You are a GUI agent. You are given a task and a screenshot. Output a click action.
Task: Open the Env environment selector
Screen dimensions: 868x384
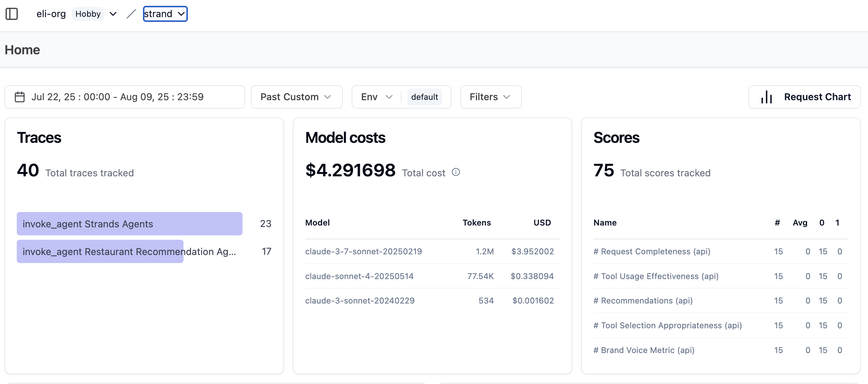point(376,97)
